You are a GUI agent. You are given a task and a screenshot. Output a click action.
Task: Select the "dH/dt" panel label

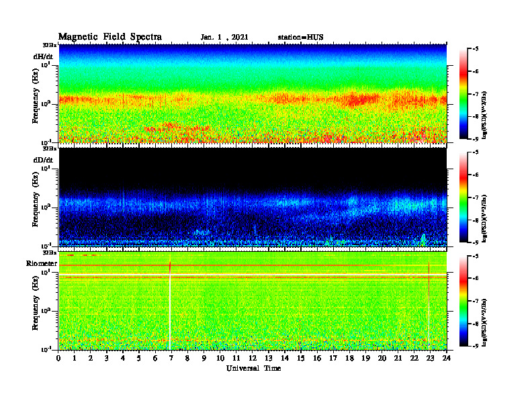point(43,56)
